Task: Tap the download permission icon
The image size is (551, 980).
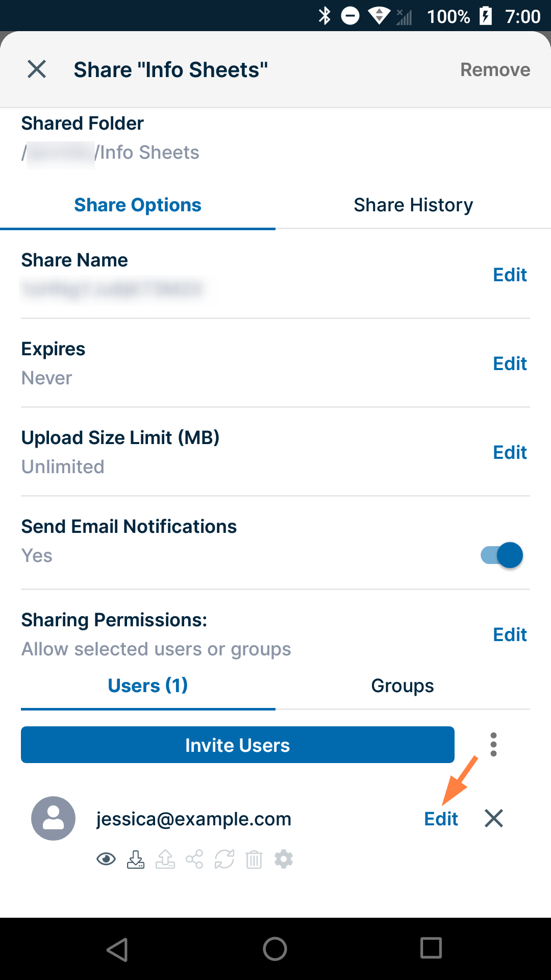Action: click(x=136, y=859)
